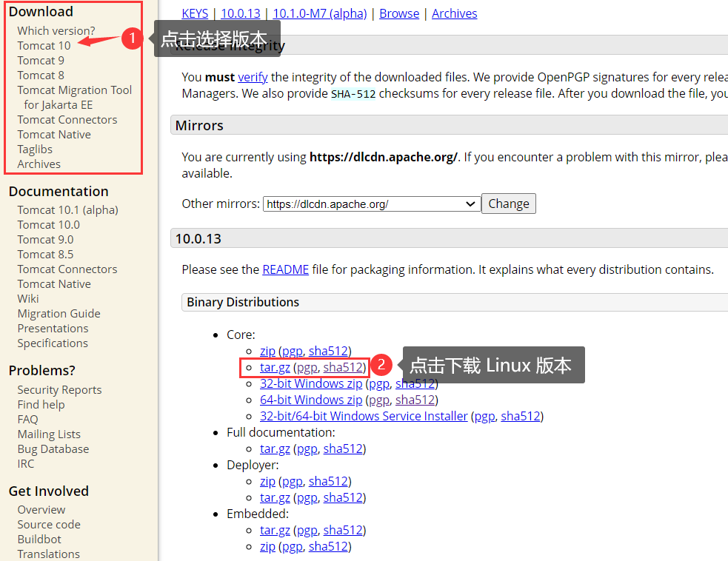The height and width of the screenshot is (561, 728).
Task: Open pgp for Embedded tar.gz
Action: click(307, 530)
